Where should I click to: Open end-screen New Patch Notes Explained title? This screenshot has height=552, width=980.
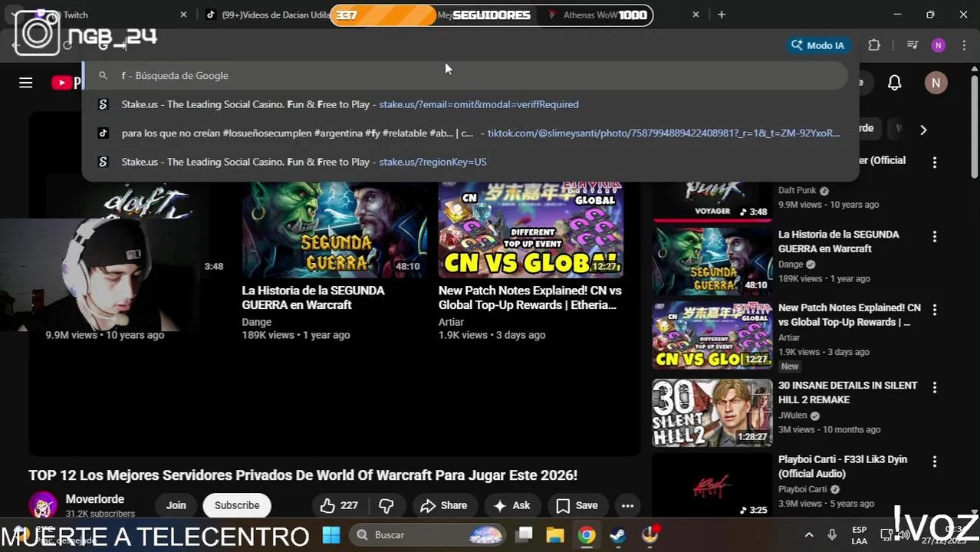coord(530,297)
